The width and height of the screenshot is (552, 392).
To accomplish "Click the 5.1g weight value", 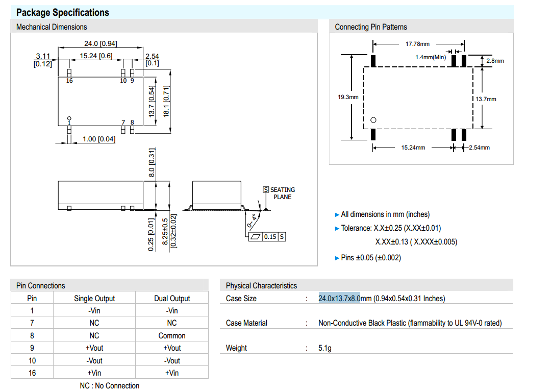I will [x=325, y=348].
